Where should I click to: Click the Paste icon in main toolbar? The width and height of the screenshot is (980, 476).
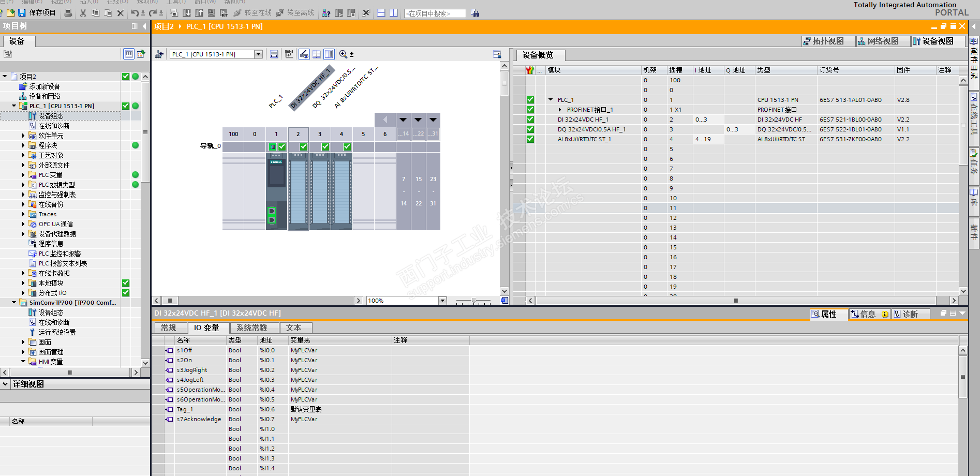[108, 12]
